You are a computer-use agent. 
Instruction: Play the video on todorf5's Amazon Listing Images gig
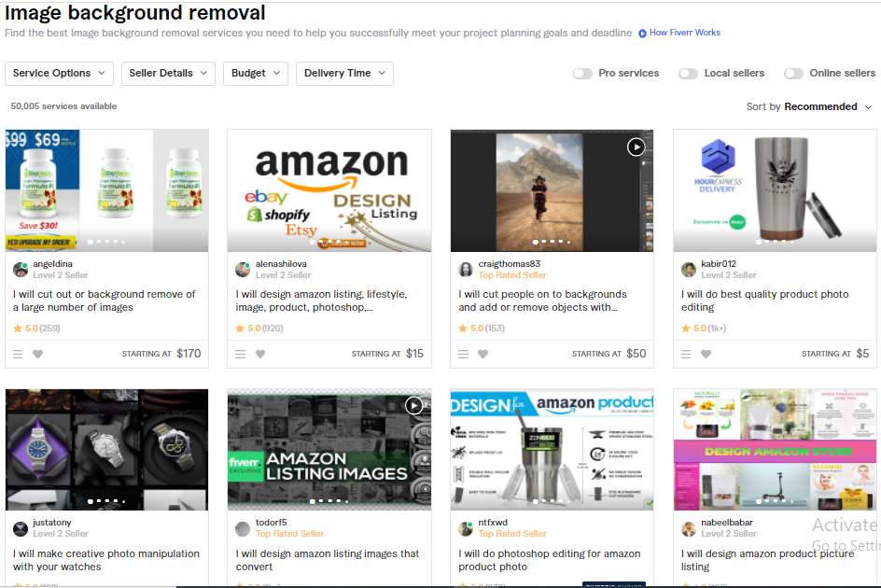tap(414, 405)
